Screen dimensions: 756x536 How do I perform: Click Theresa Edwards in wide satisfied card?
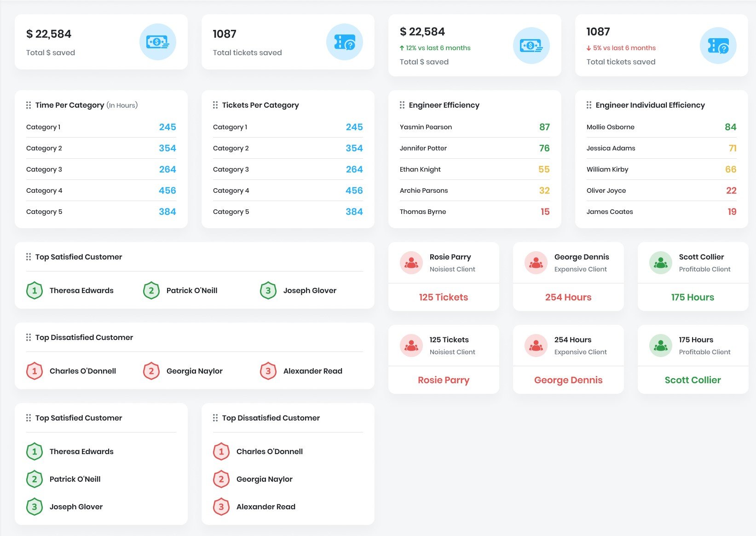(81, 290)
